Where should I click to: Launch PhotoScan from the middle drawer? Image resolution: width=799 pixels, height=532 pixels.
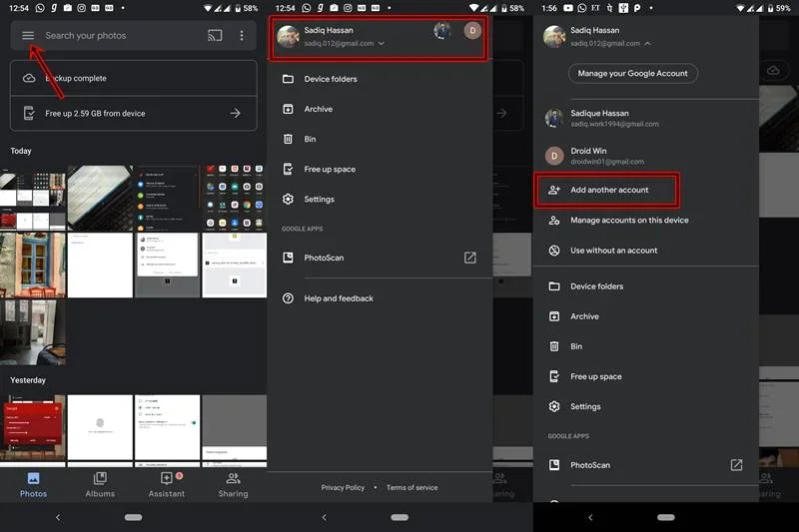click(380, 258)
